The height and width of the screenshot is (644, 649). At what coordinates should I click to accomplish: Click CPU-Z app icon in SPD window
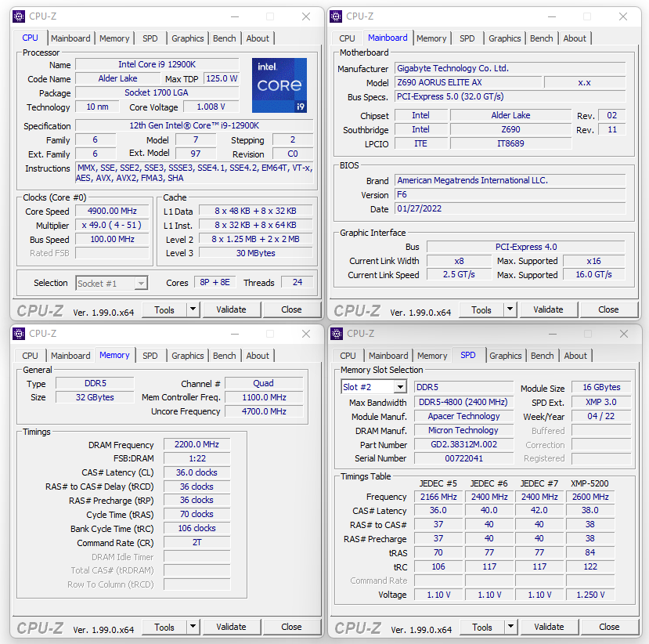[x=337, y=334]
